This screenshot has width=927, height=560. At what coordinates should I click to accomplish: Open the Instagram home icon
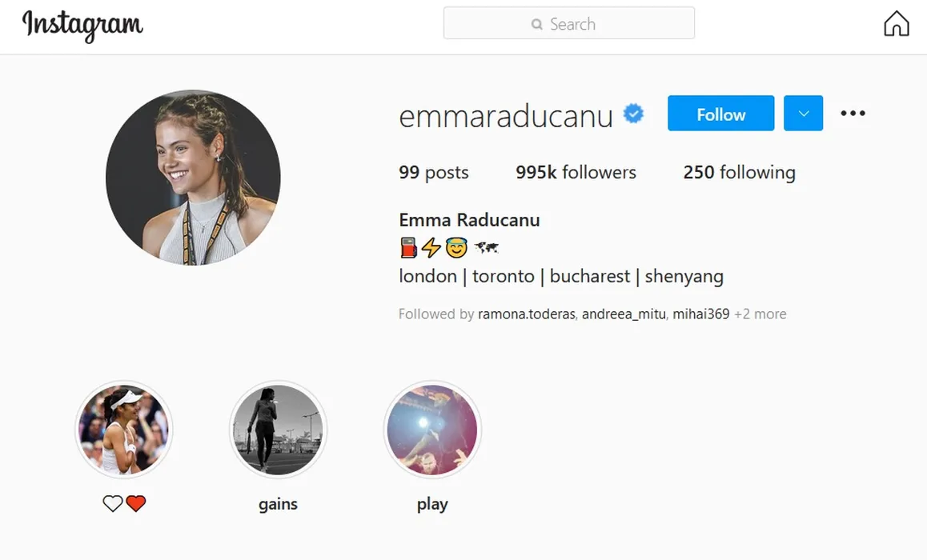[897, 24]
